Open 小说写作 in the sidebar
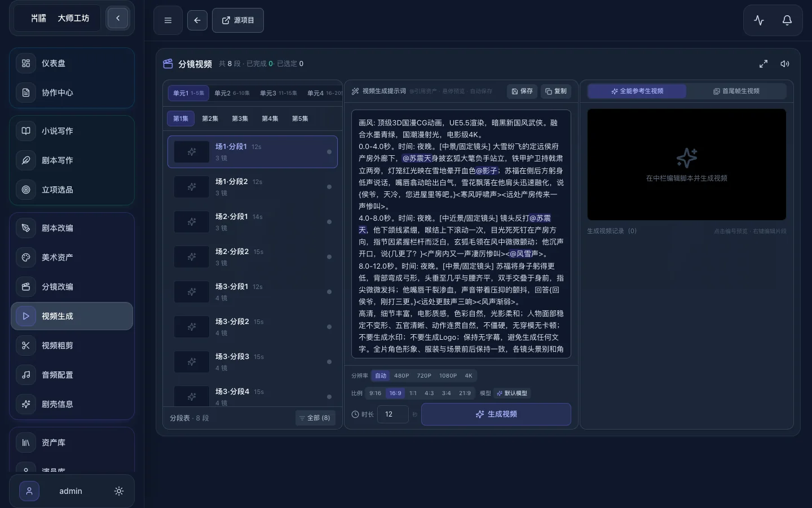The width and height of the screenshot is (812, 508). (72, 131)
